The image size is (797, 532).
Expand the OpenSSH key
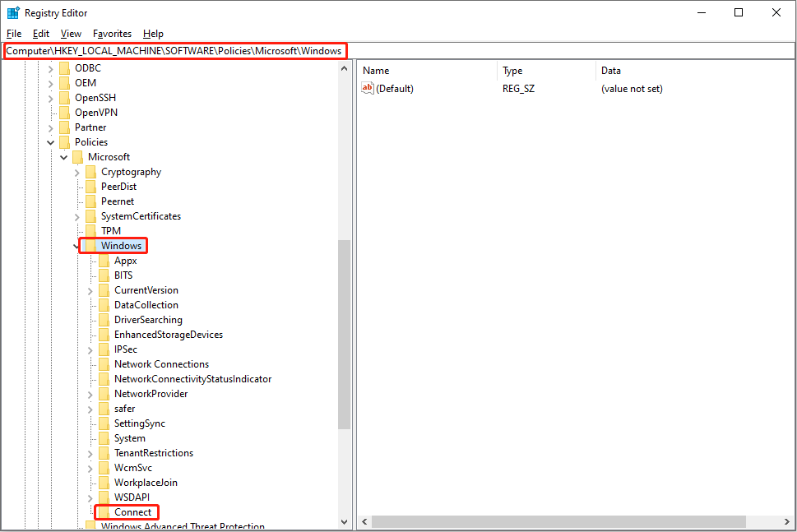pyautogui.click(x=50, y=98)
